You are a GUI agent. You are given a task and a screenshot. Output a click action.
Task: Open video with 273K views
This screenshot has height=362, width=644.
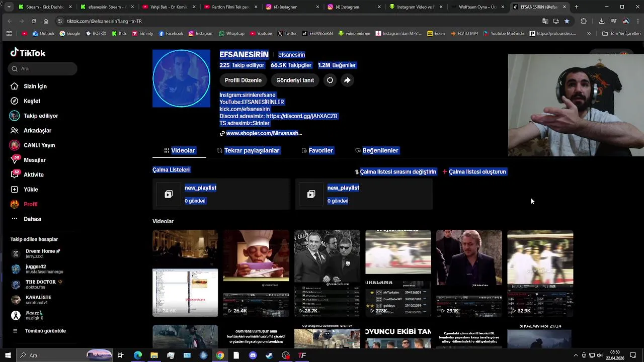pyautogui.click(x=398, y=274)
